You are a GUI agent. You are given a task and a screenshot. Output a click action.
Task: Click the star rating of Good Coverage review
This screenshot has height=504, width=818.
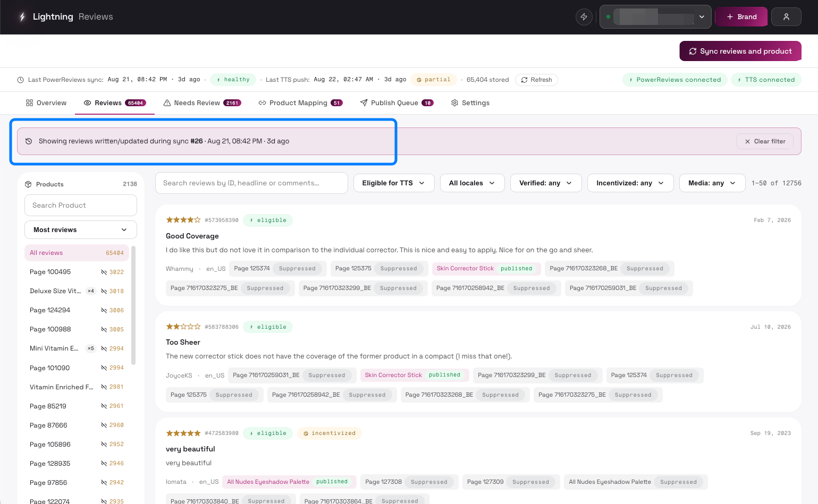point(183,220)
